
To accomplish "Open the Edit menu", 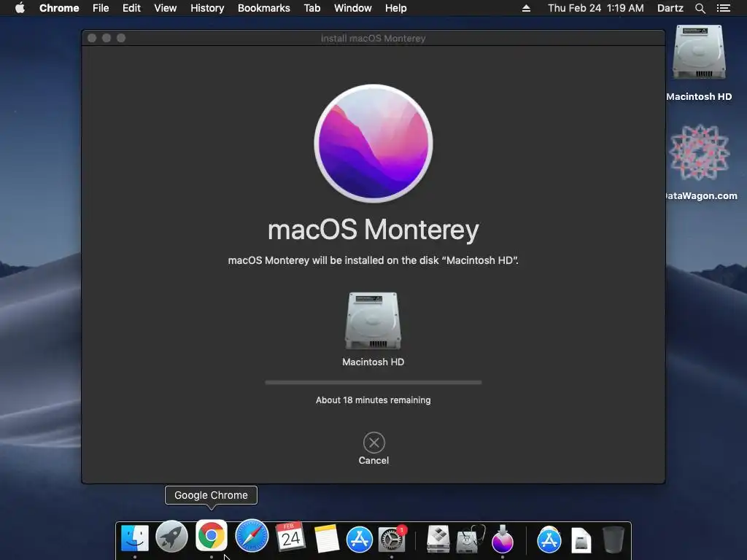I will point(131,8).
